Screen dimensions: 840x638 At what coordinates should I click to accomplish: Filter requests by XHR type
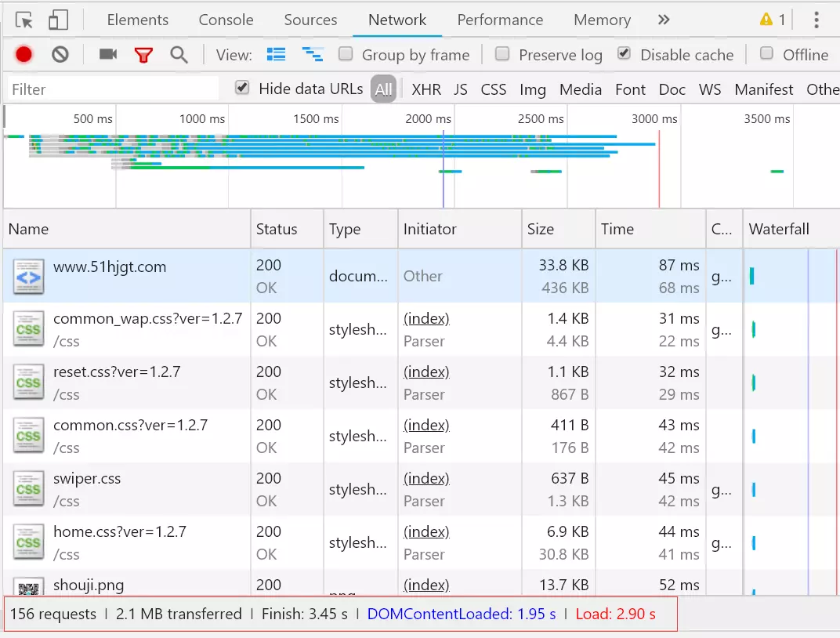[x=426, y=89]
